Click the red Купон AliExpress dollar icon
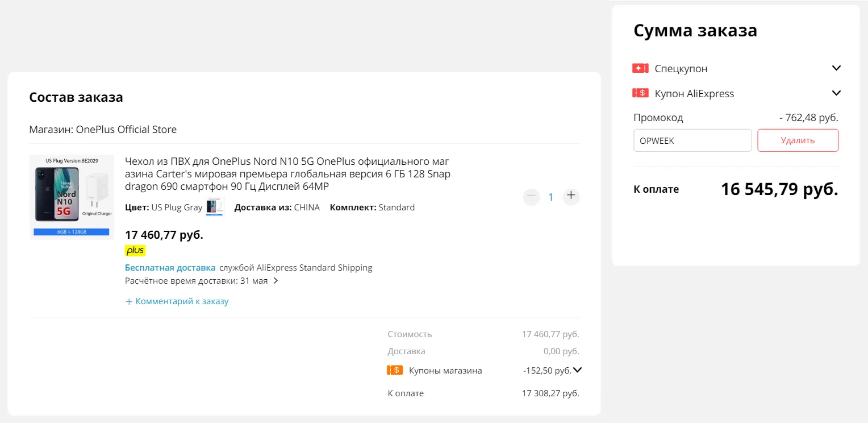 click(640, 93)
